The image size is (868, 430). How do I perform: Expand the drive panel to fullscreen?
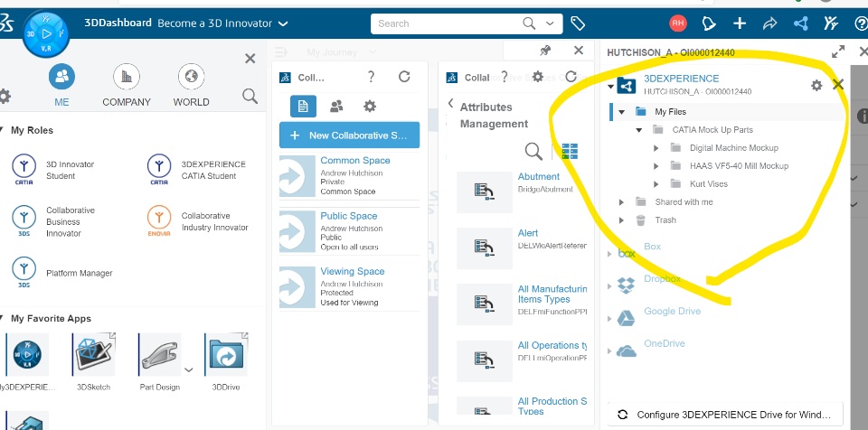(x=838, y=52)
